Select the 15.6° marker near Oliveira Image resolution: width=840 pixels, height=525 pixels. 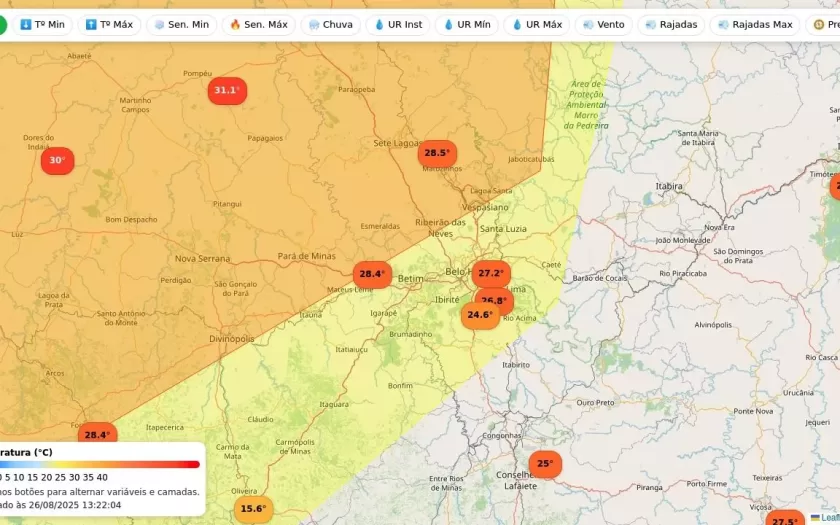click(x=253, y=509)
